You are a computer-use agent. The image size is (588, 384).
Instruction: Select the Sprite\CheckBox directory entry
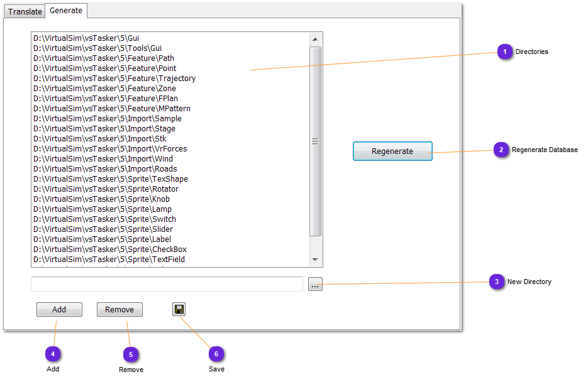109,250
